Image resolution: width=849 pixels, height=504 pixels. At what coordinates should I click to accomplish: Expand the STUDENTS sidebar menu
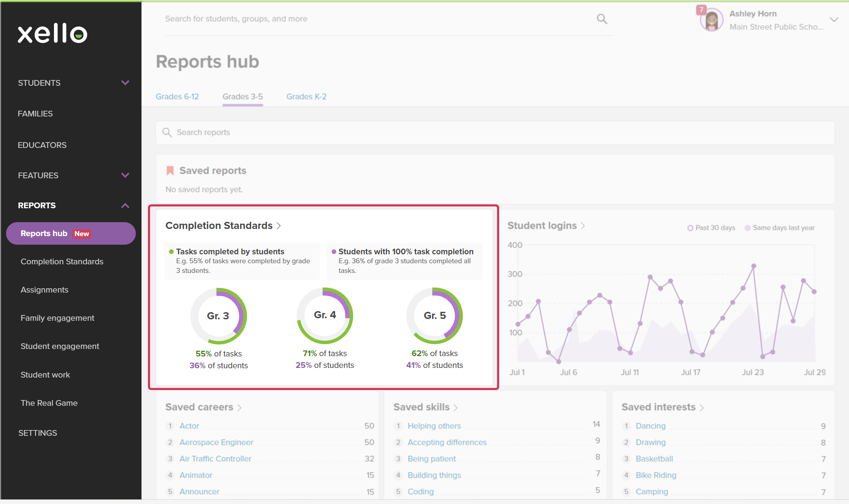coord(125,83)
